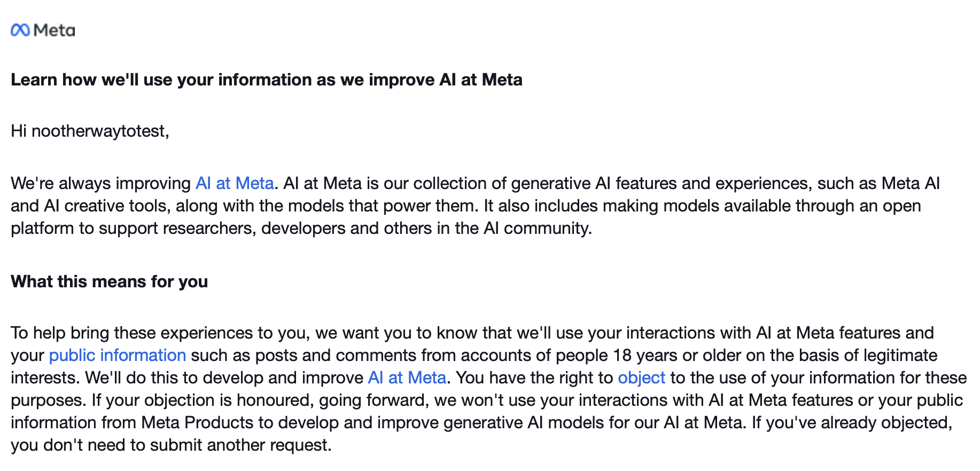Select the "Learn how we'll use your information" heading

tap(267, 80)
